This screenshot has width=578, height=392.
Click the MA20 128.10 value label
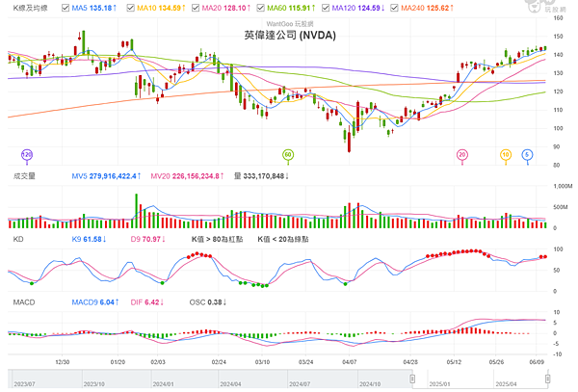coord(226,8)
